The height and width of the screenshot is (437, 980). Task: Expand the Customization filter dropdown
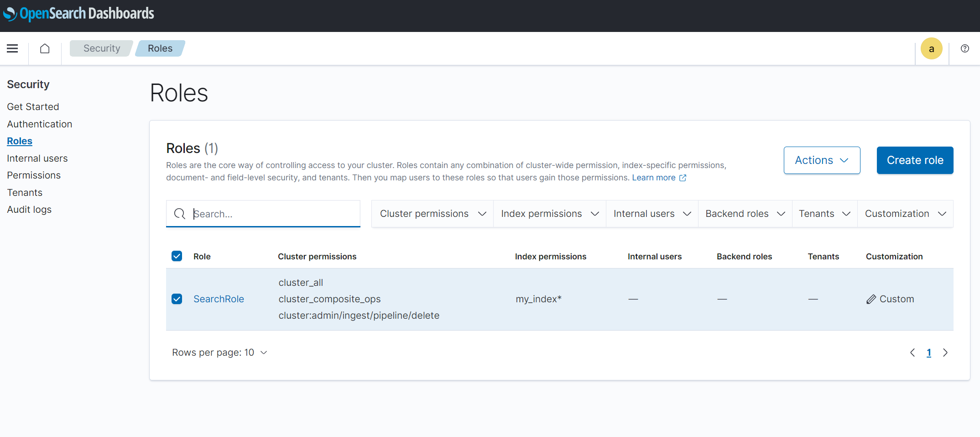(905, 214)
